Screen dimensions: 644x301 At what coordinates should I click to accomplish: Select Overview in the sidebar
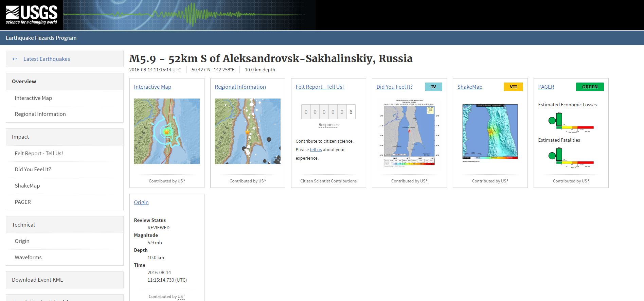pos(24,82)
